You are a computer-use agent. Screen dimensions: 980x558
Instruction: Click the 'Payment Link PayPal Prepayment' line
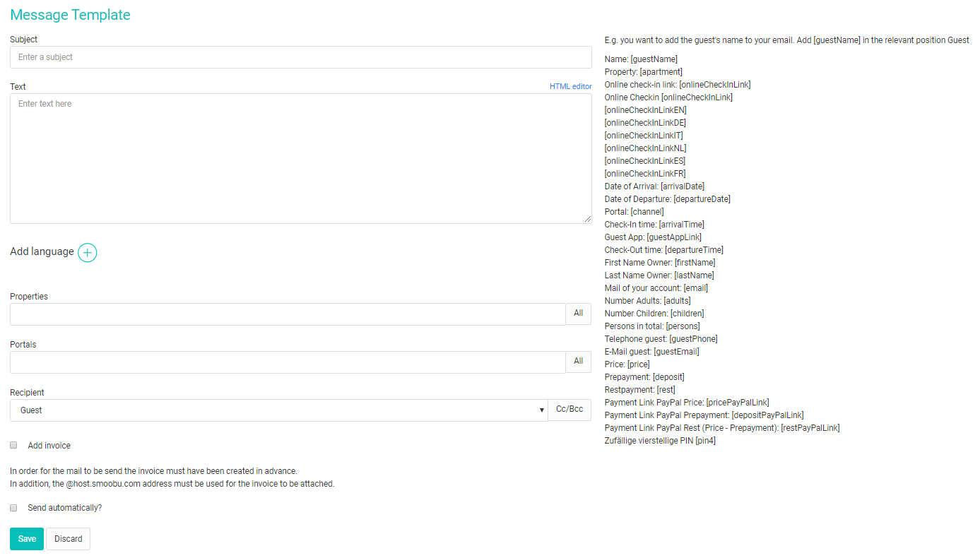(704, 415)
